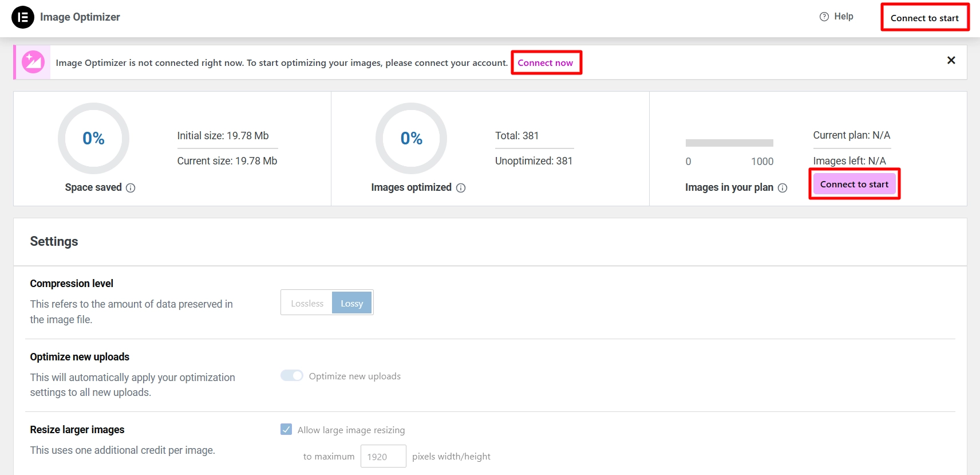The image size is (980, 475).
Task: Click the Compression level label
Action: pos(72,284)
